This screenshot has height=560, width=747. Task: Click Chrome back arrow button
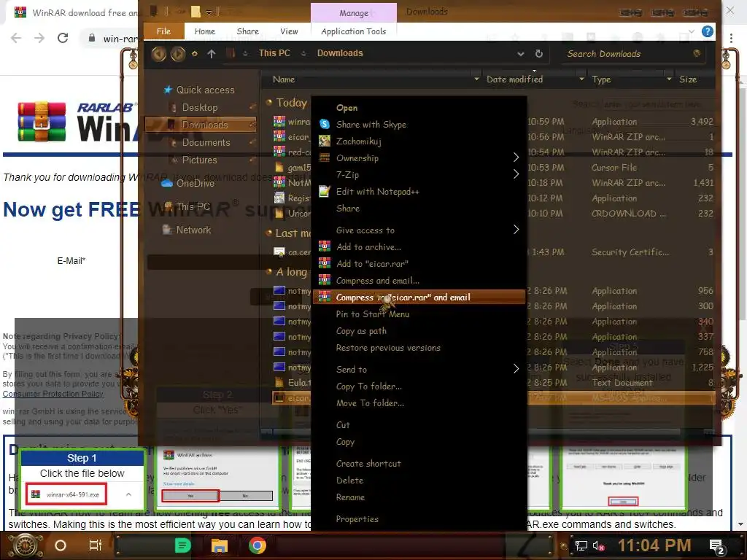point(16,38)
